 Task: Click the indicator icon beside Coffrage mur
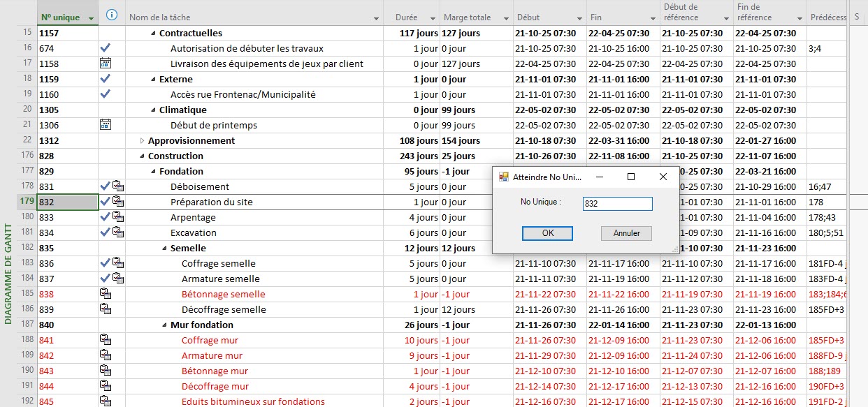point(106,340)
